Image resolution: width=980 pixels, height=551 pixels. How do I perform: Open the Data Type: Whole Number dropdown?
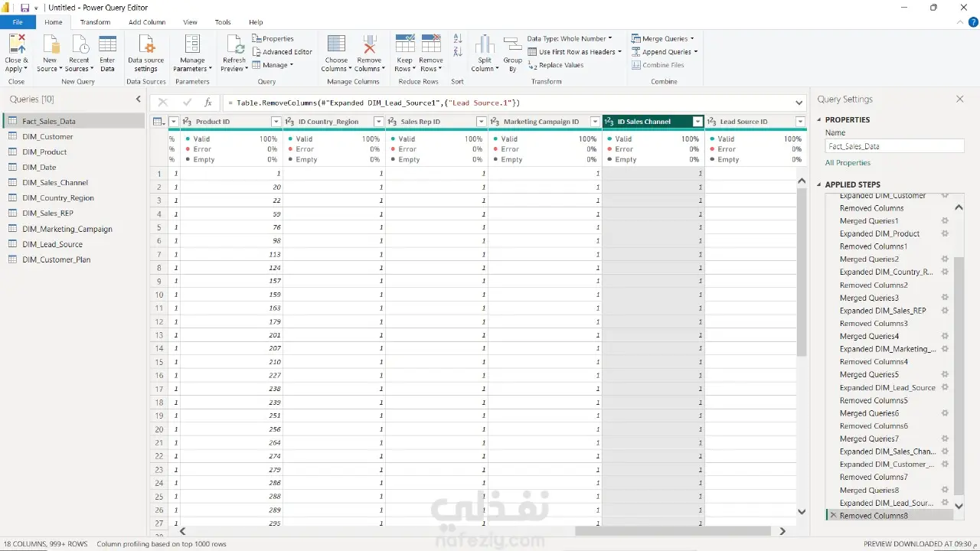pos(570,38)
